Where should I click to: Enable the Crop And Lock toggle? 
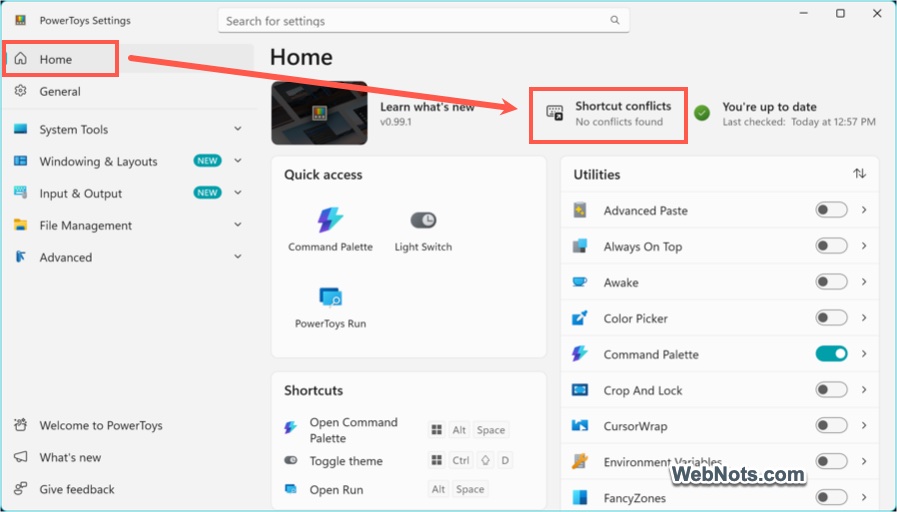[831, 390]
